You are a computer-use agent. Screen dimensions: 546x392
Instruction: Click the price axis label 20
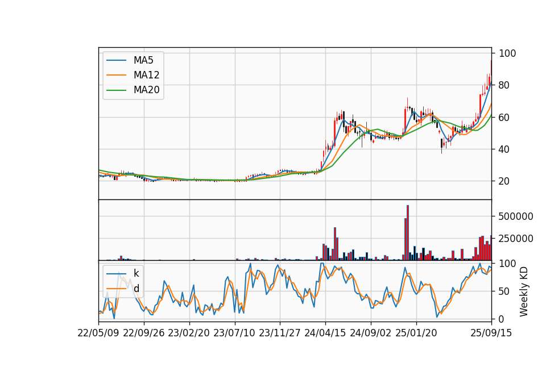click(x=504, y=181)
